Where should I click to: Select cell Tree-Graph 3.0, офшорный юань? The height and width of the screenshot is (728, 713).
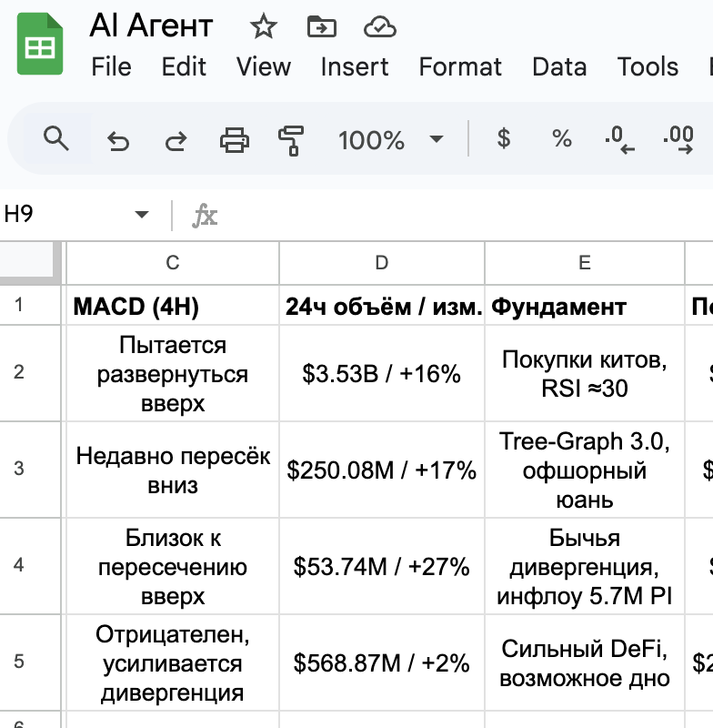tap(585, 470)
